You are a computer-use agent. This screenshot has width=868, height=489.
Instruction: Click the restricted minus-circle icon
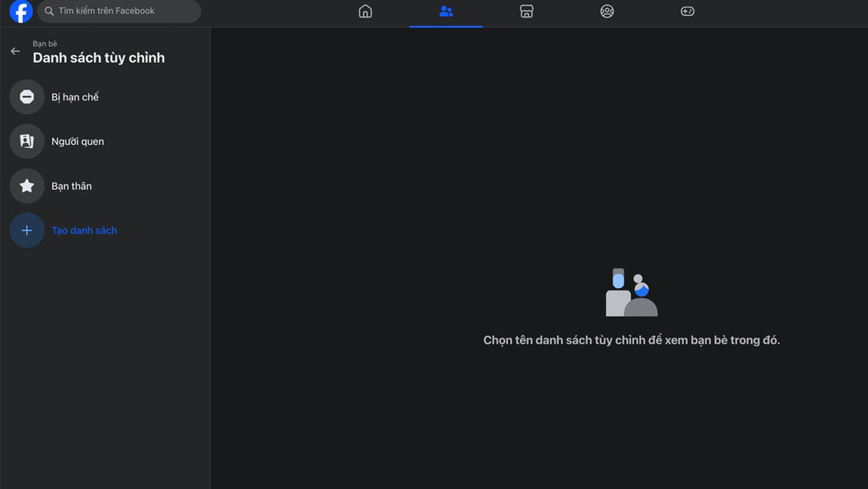point(27,97)
